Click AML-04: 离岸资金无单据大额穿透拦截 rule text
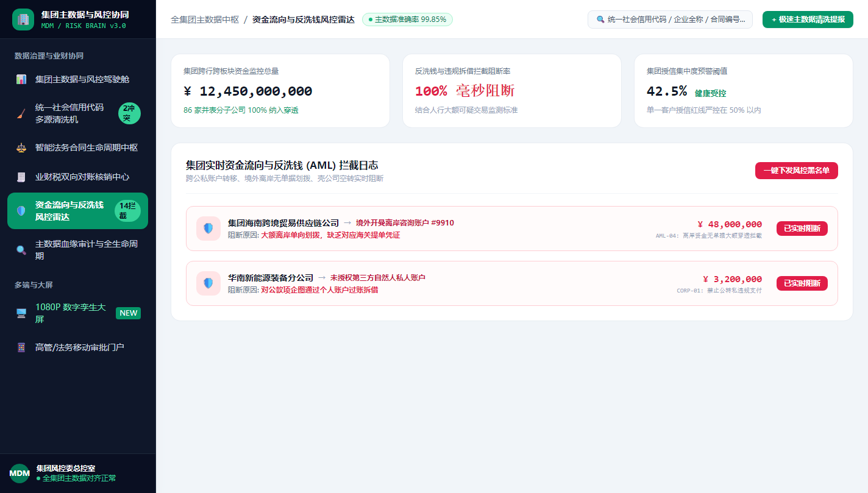This screenshot has height=493, width=868. point(708,235)
